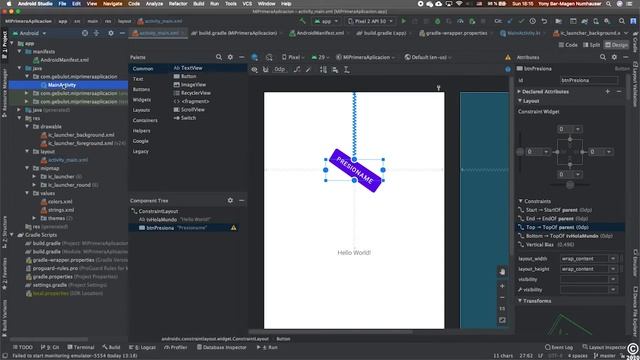Open view options eye icon in design toolbar
Image resolution: width=640 pixels, height=360 pixels.
point(255,70)
